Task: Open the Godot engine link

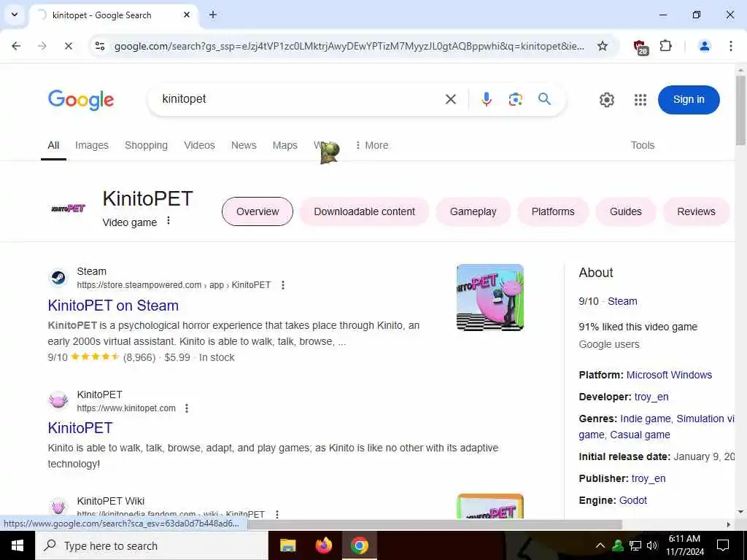Action: 632,500
